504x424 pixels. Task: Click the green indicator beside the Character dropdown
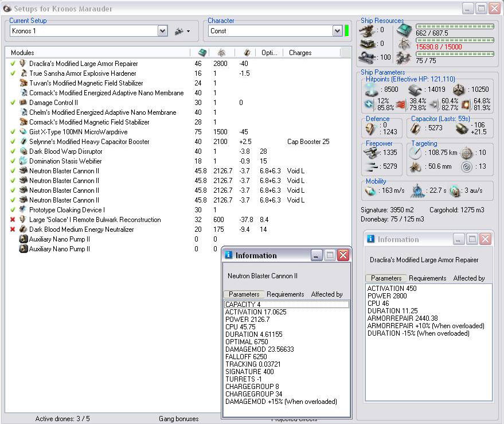(x=346, y=31)
